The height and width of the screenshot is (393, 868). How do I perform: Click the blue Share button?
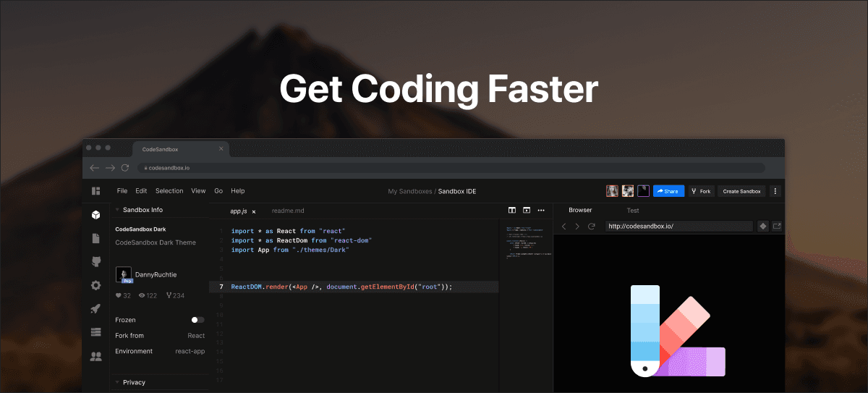click(668, 191)
